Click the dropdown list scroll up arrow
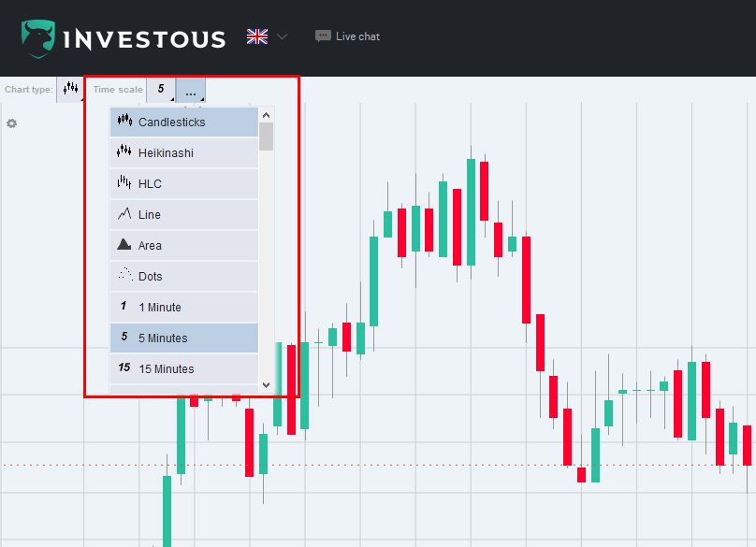756x547 pixels. [266, 115]
